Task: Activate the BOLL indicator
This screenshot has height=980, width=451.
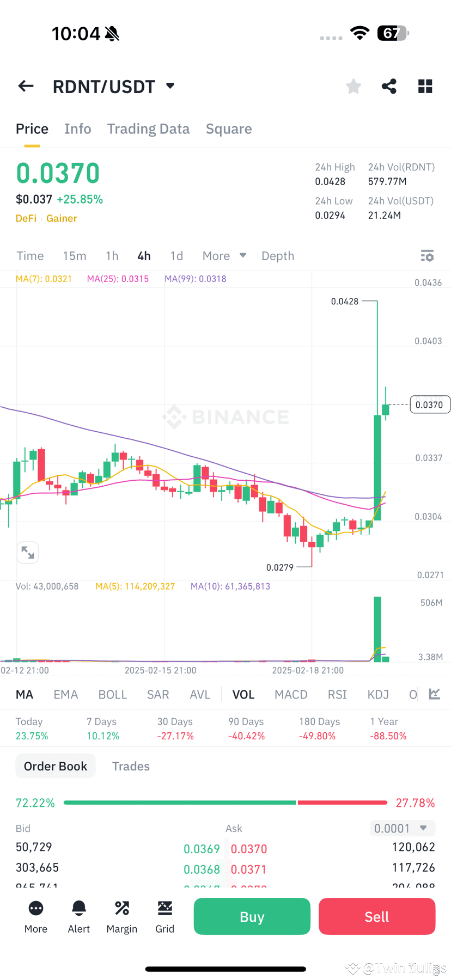Action: tap(112, 694)
